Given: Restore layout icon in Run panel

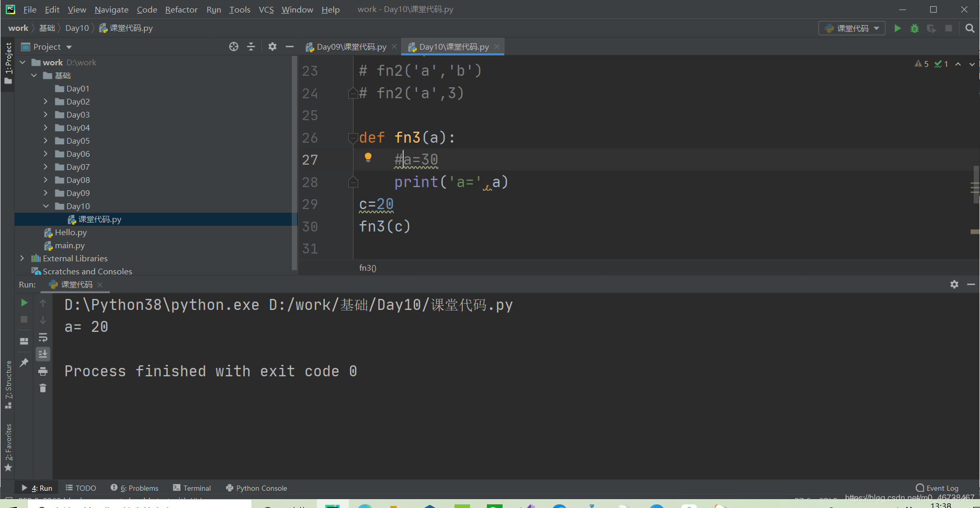Looking at the screenshot, I should point(24,341).
